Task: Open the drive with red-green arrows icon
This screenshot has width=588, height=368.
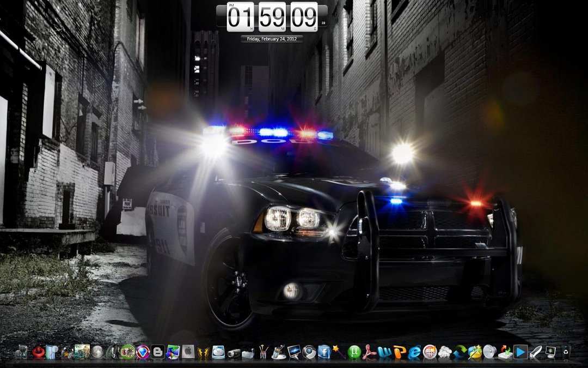Action: point(505,352)
